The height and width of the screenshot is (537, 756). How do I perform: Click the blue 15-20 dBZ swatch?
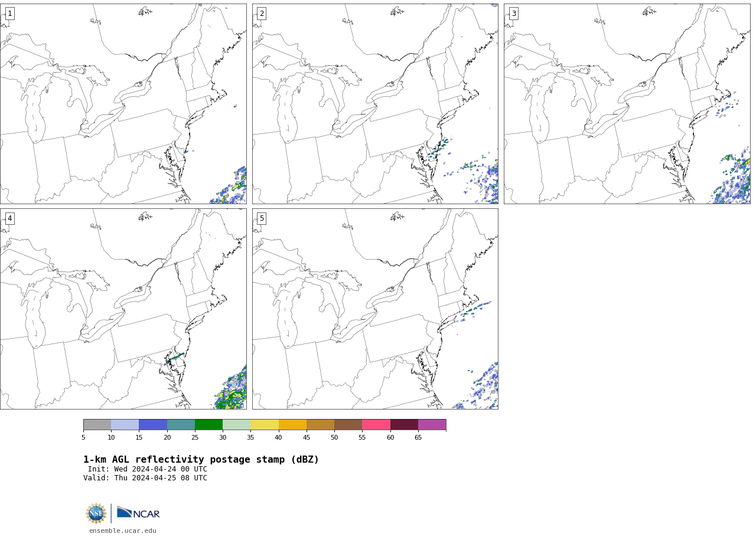[x=153, y=425]
